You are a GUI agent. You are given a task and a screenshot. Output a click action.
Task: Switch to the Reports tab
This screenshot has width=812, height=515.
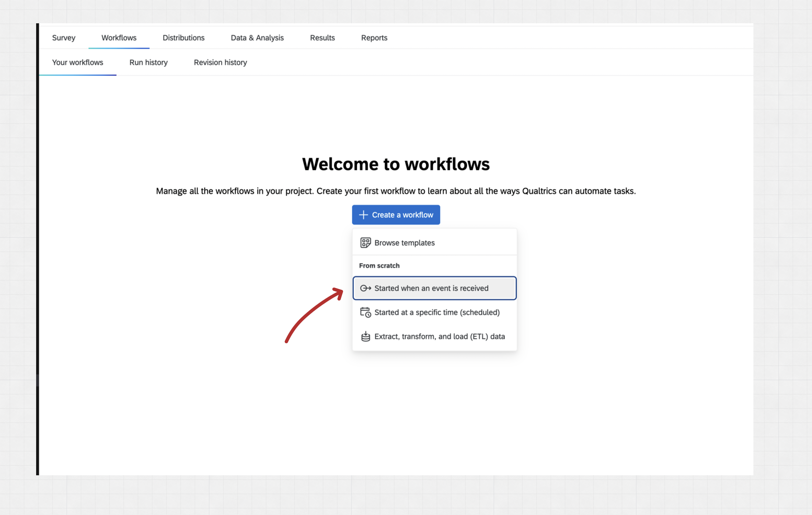tap(374, 38)
